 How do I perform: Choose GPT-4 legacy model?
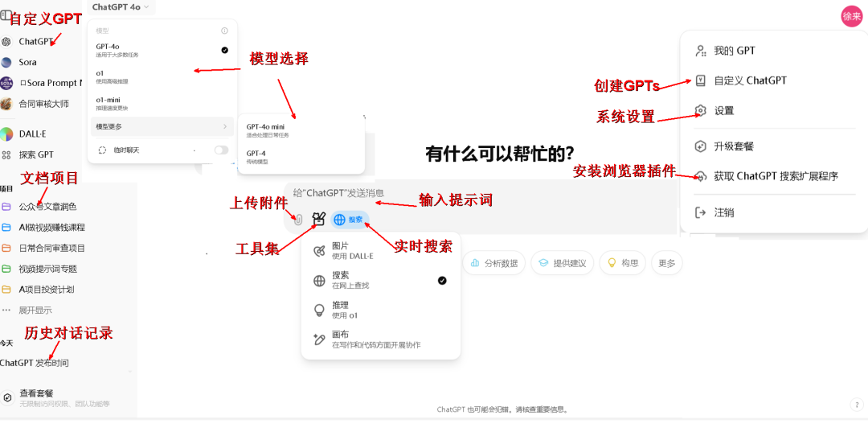click(301, 157)
